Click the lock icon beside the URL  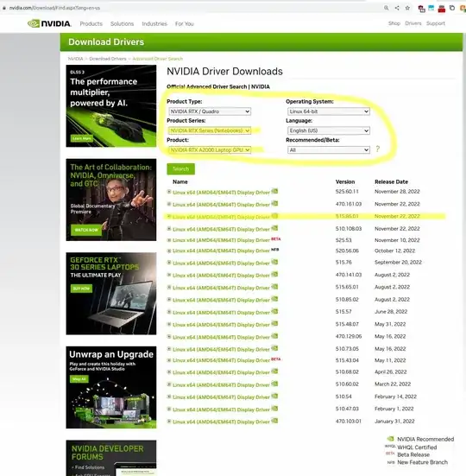pyautogui.click(x=4, y=8)
